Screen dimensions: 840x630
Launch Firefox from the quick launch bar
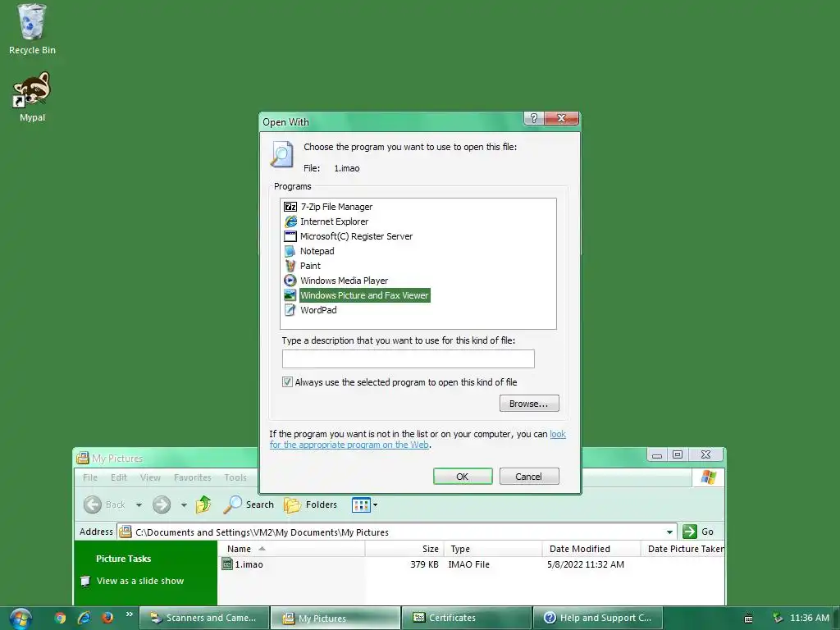coord(107,618)
